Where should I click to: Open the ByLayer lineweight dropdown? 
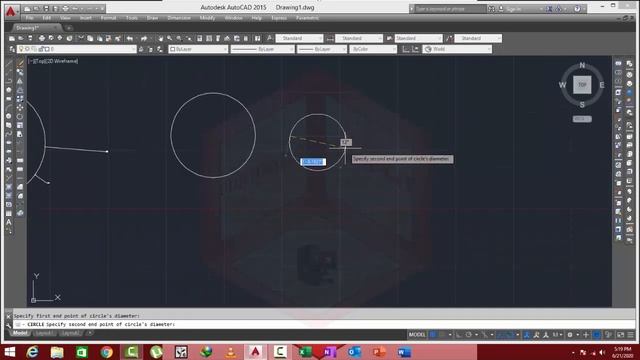pyautogui.click(x=322, y=49)
